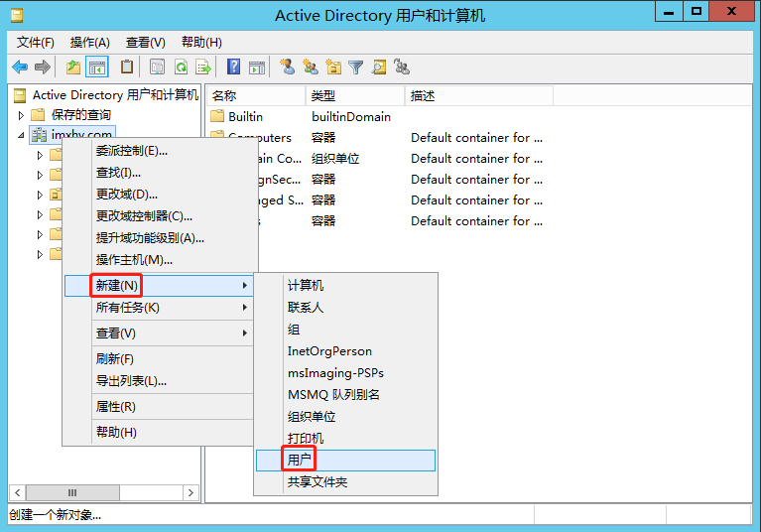Screen dimensions: 761x532
Task: Open the 查看(V) submenu in the context menu
Action: (x=159, y=332)
